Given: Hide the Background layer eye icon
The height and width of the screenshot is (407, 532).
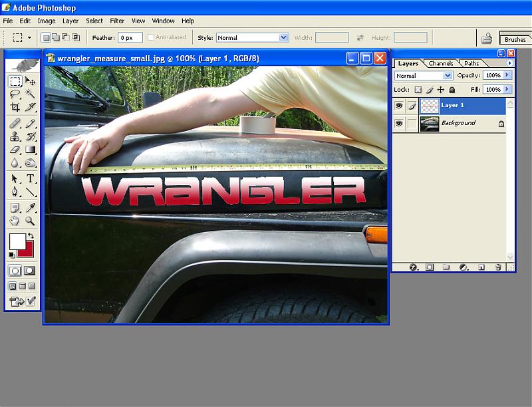Looking at the screenshot, I should pos(399,124).
